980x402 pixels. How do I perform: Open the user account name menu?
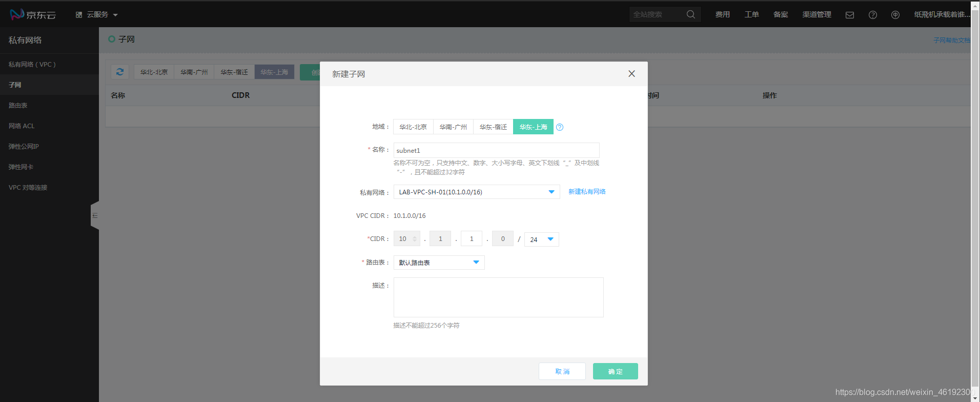pyautogui.click(x=942, y=14)
